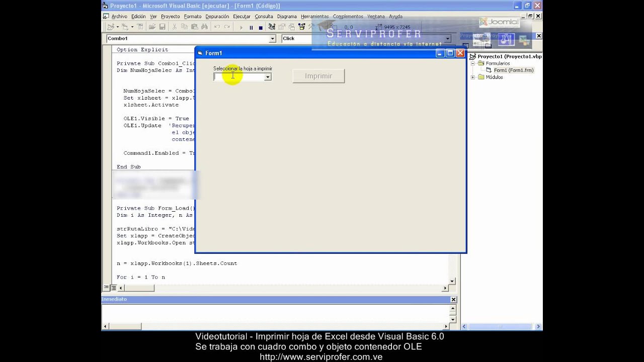Open the Add Form icon's dropdown arrow
The height and width of the screenshot is (362, 644).
point(132,27)
